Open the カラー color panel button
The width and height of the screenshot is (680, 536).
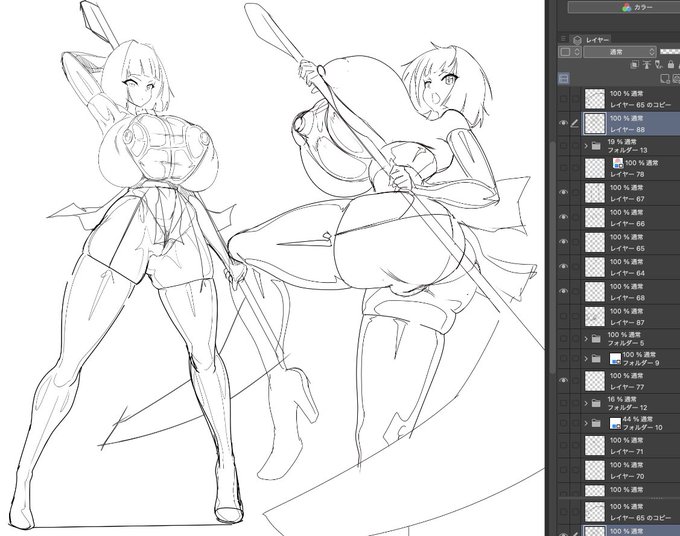click(624, 7)
